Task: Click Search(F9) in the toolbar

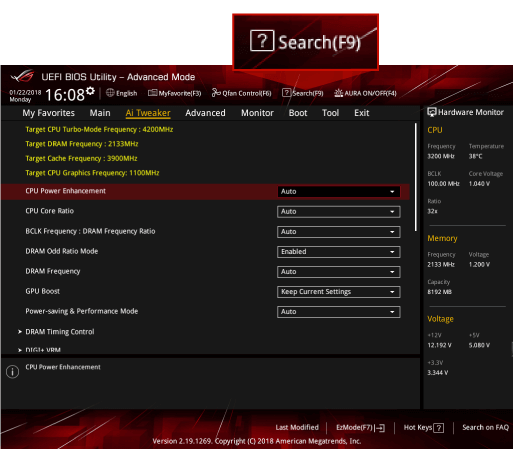Action: 303,93
